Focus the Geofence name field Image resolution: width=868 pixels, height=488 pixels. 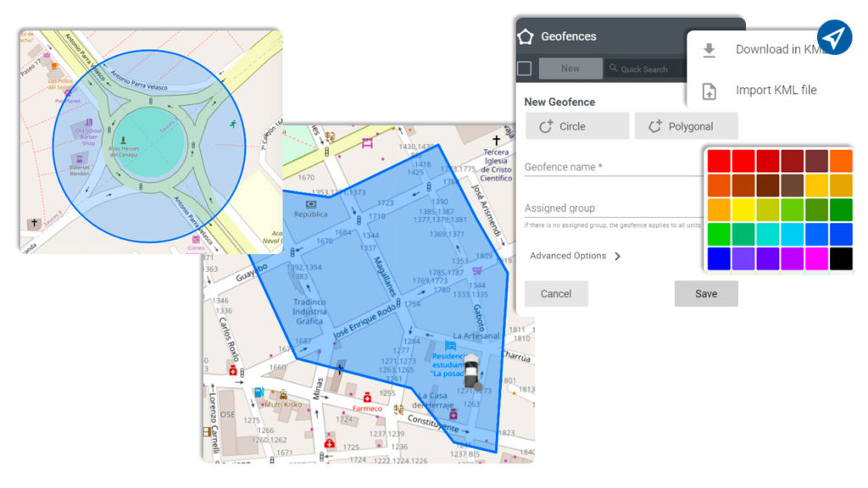click(x=614, y=167)
